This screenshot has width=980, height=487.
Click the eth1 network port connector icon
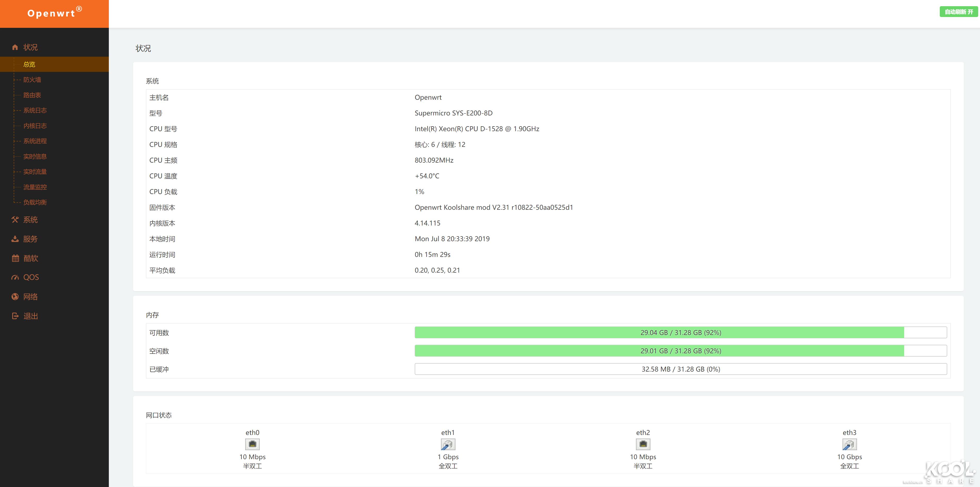coord(448,444)
